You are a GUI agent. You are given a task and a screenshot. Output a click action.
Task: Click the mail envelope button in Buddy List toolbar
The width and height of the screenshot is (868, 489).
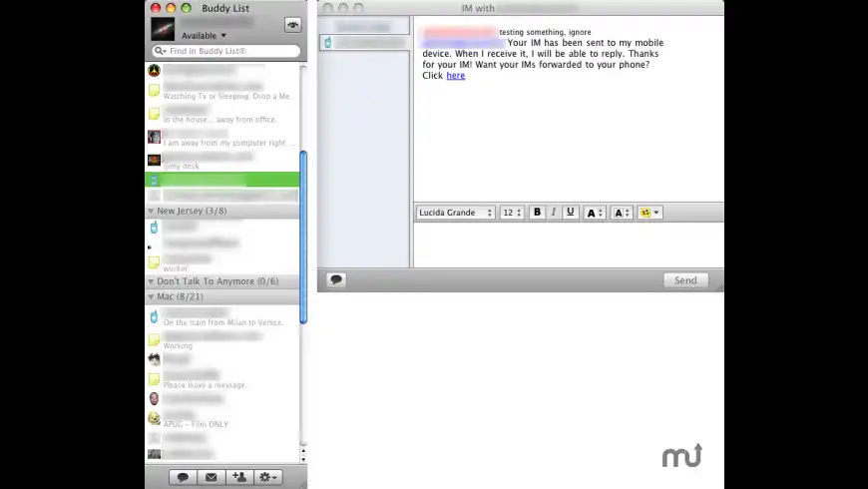[x=211, y=477]
